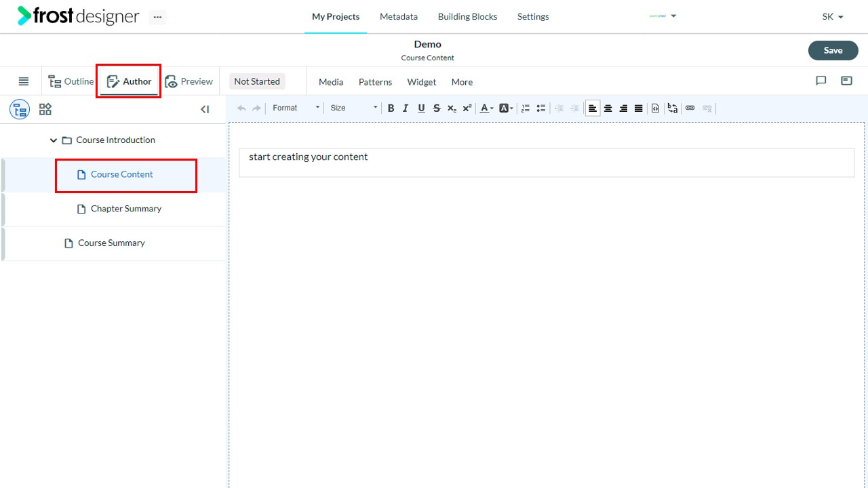Collapse the Course Introduction folder
Screen dimensions: 868x488
54,140
